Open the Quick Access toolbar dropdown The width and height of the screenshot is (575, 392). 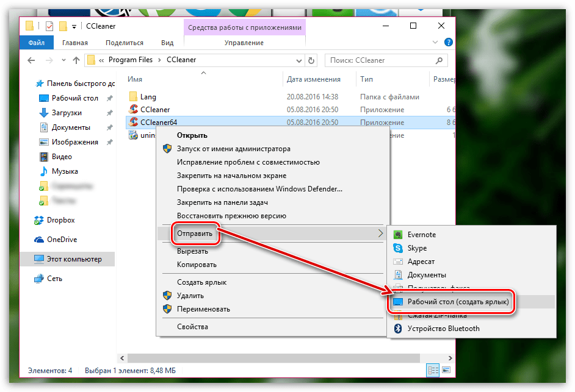[x=74, y=26]
